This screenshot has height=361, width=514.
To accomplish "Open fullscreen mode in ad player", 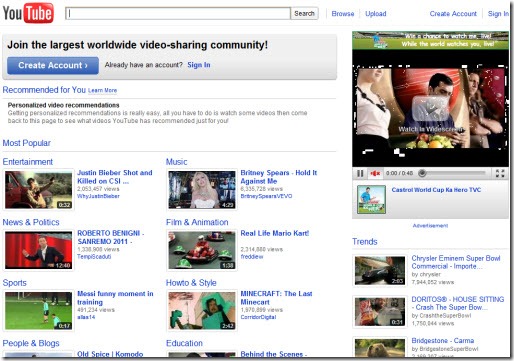I will [500, 173].
